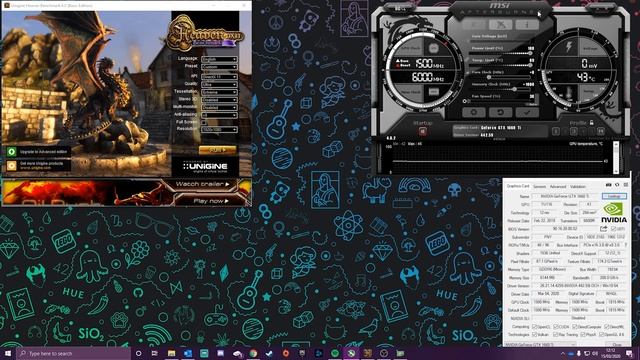Open Afterburner OC scanner icon at top
640x360 pixels.
501,25
